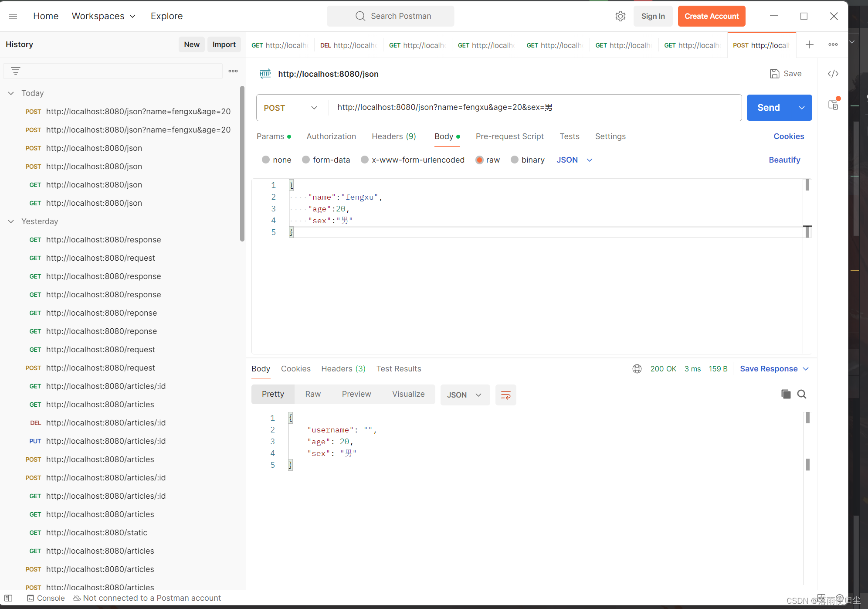The width and height of the screenshot is (868, 609).
Task: Open the Cookies link
Action: pyautogui.click(x=789, y=136)
